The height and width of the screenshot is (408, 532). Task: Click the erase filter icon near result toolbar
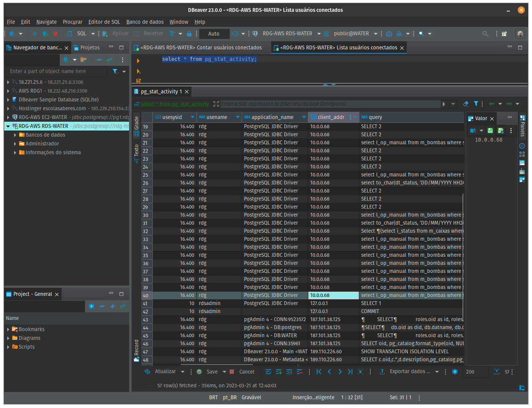(x=465, y=104)
